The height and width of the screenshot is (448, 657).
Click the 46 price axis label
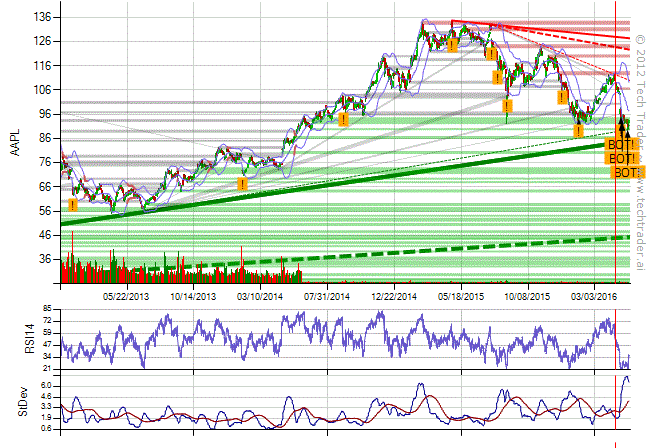pos(44,235)
